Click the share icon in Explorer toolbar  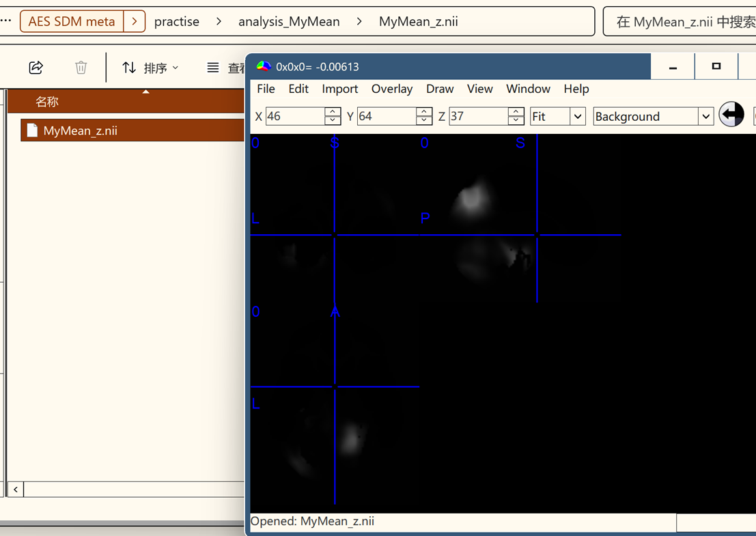36,68
